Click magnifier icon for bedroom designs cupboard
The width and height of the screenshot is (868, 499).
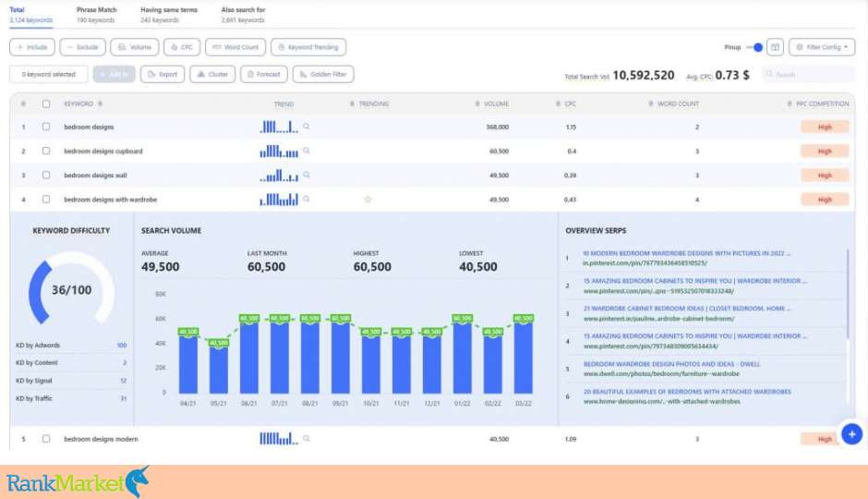click(x=307, y=151)
